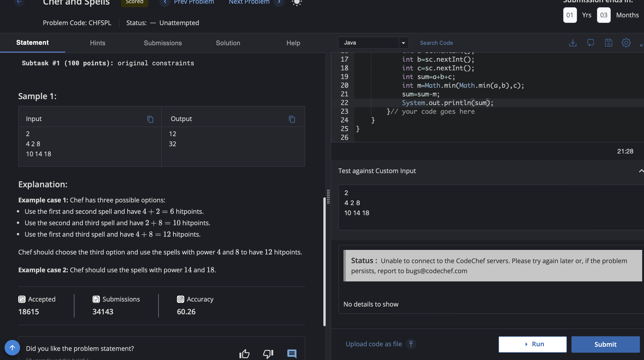
Task: Switch to the Hints tab
Action: (98, 43)
